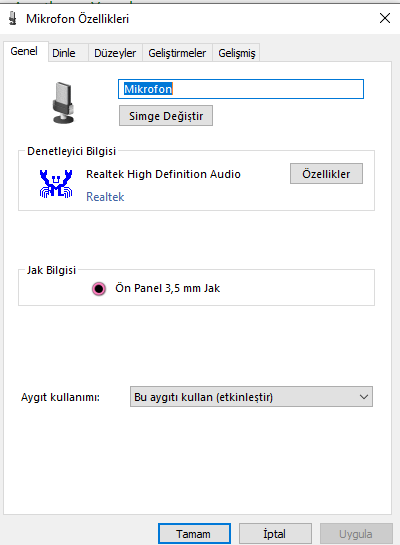This screenshot has height=545, width=400.
Task: Select the Gelişmiş tab
Action: (237, 53)
